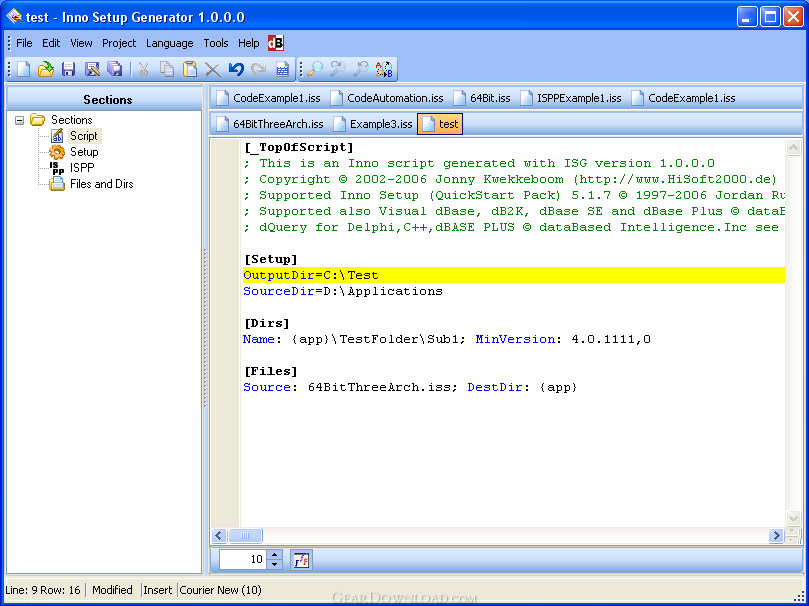Screen dimensions: 809x606
Task: Select Setup in the Sections tree
Action: tap(84, 152)
